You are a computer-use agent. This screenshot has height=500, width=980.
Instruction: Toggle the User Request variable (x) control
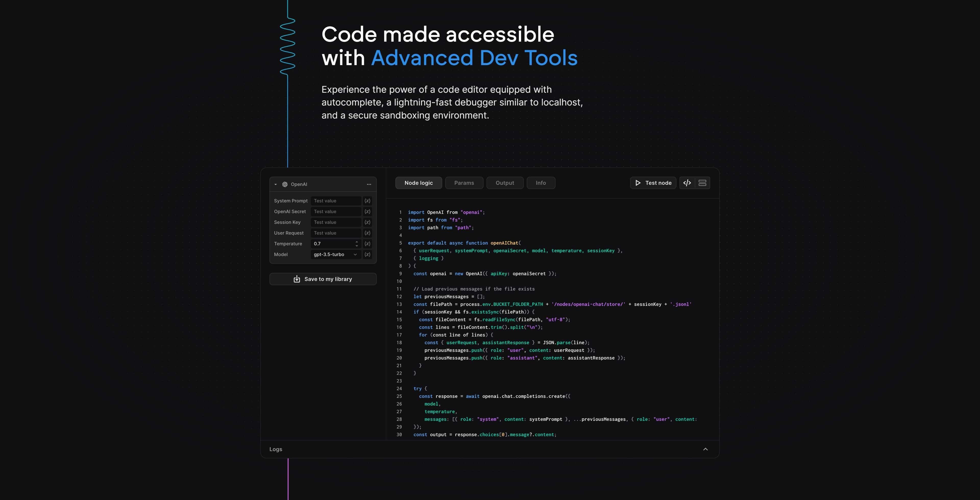[367, 233]
